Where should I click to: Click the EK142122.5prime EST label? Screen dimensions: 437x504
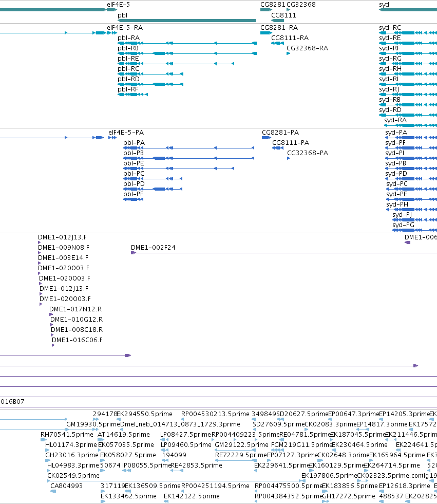(x=192, y=496)
